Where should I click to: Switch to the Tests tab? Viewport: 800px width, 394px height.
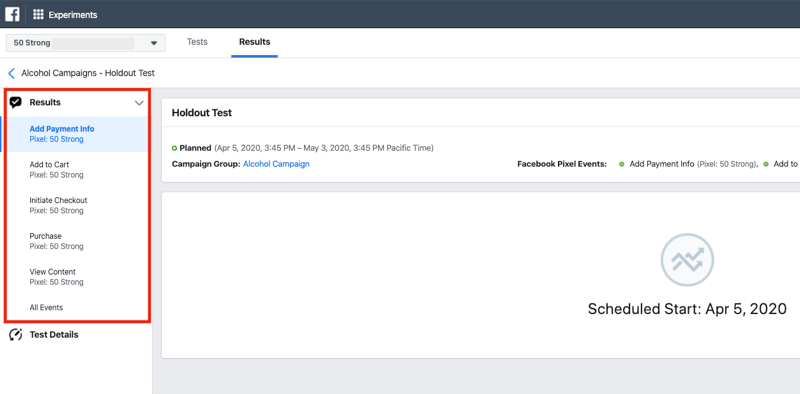(x=197, y=42)
